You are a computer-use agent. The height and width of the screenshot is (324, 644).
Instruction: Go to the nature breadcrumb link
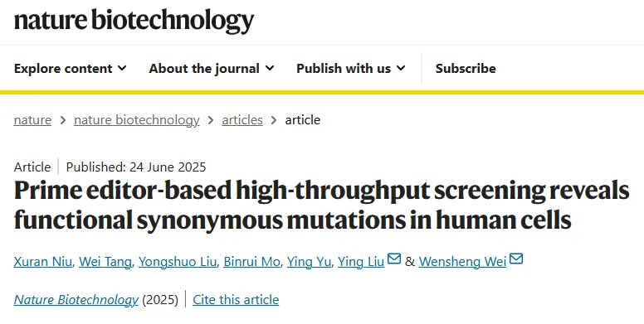pyautogui.click(x=32, y=120)
